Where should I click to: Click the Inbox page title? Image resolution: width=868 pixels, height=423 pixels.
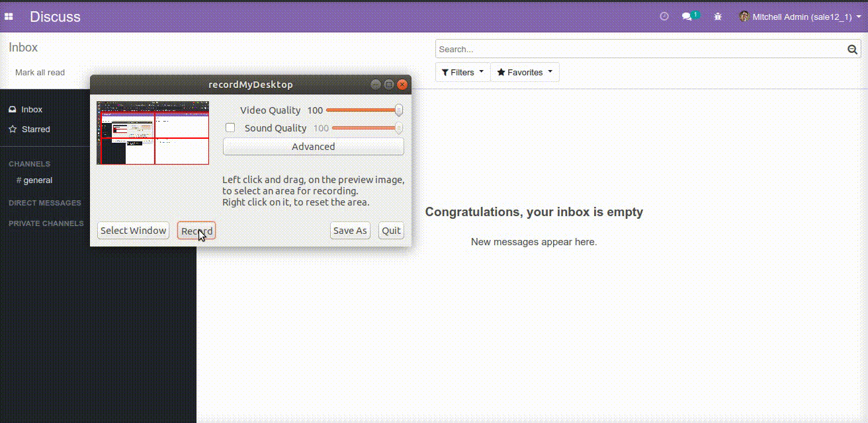pyautogui.click(x=23, y=48)
